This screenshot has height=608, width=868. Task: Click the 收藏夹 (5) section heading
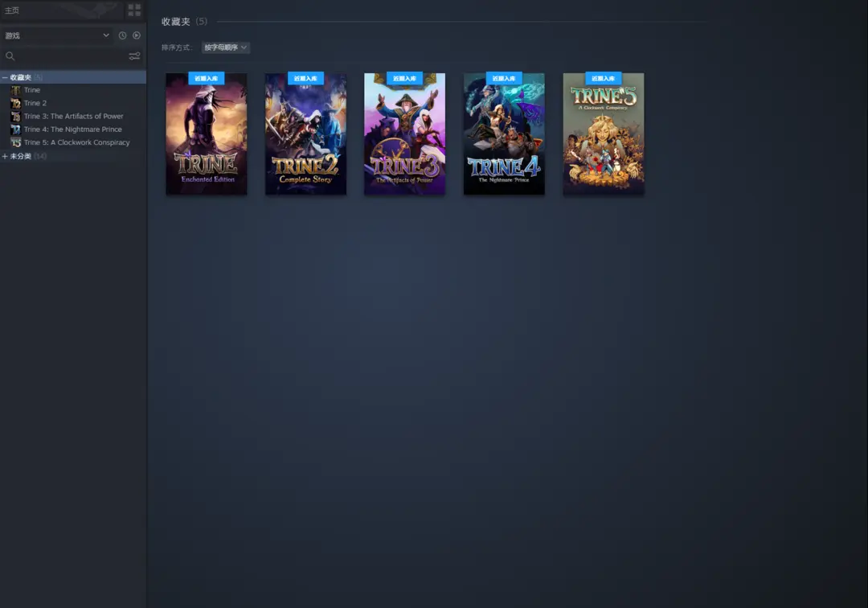point(184,22)
